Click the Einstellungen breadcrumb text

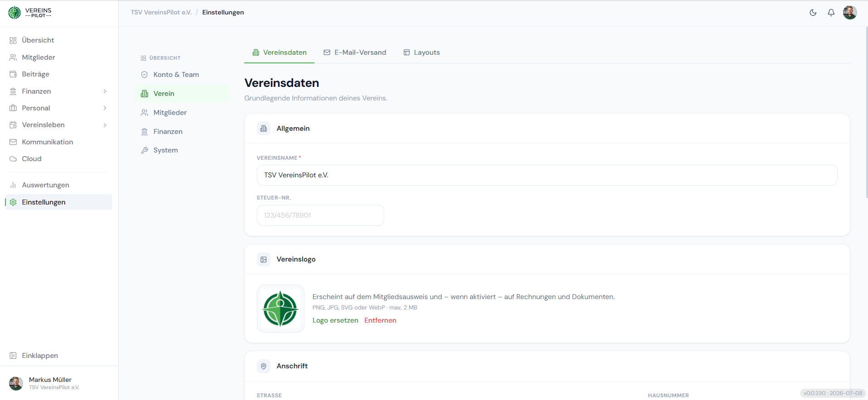click(223, 12)
